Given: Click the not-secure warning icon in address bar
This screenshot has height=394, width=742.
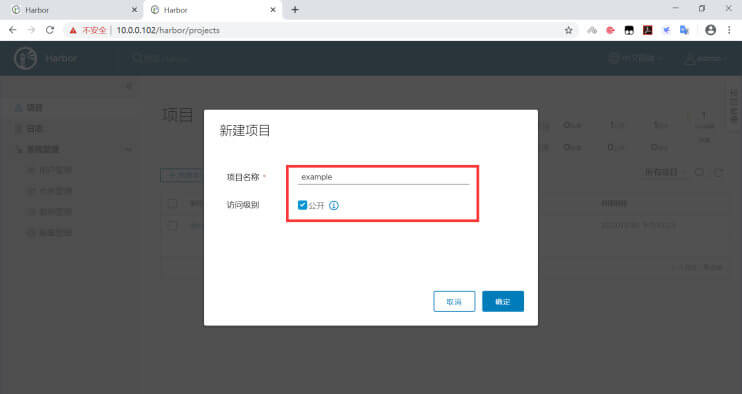Looking at the screenshot, I should coord(73,30).
